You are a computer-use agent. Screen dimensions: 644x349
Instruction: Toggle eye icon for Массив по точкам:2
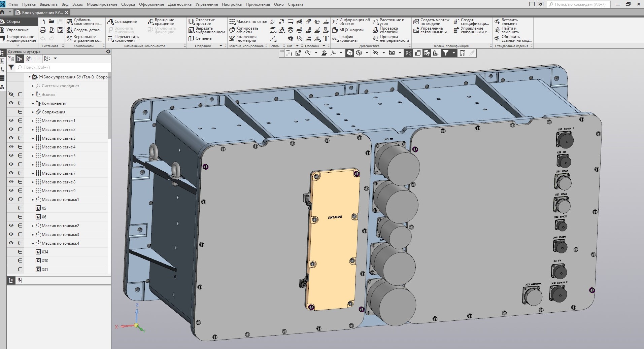tap(11, 226)
